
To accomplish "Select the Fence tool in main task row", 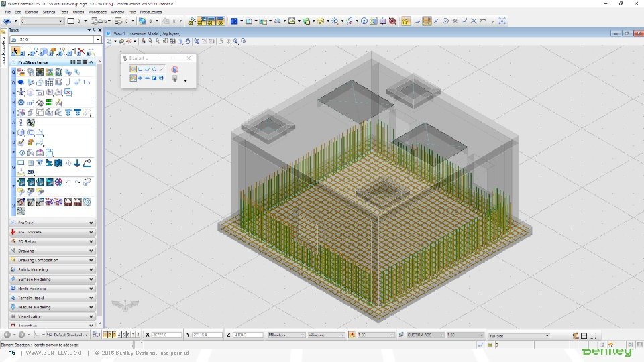I will [25, 52].
